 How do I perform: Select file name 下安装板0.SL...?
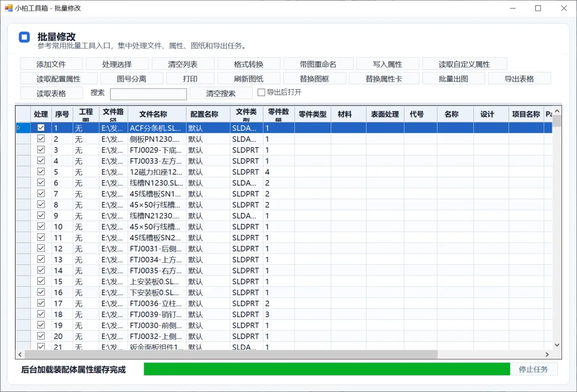click(x=157, y=292)
